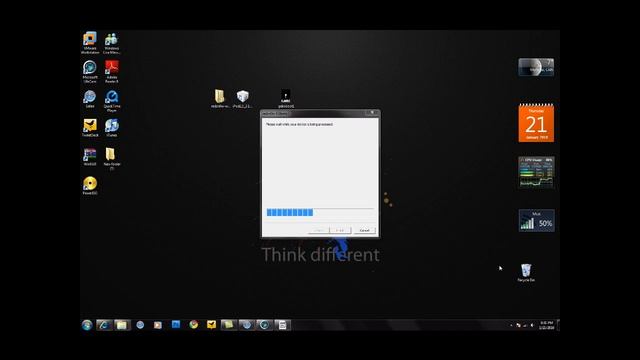Click the CPU Usage meter gadget

pyautogui.click(x=536, y=172)
